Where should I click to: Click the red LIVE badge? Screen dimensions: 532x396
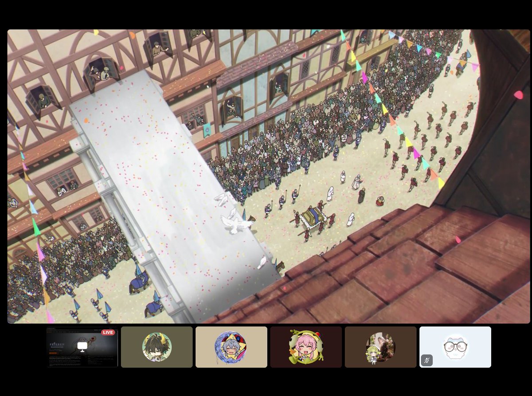tap(108, 333)
